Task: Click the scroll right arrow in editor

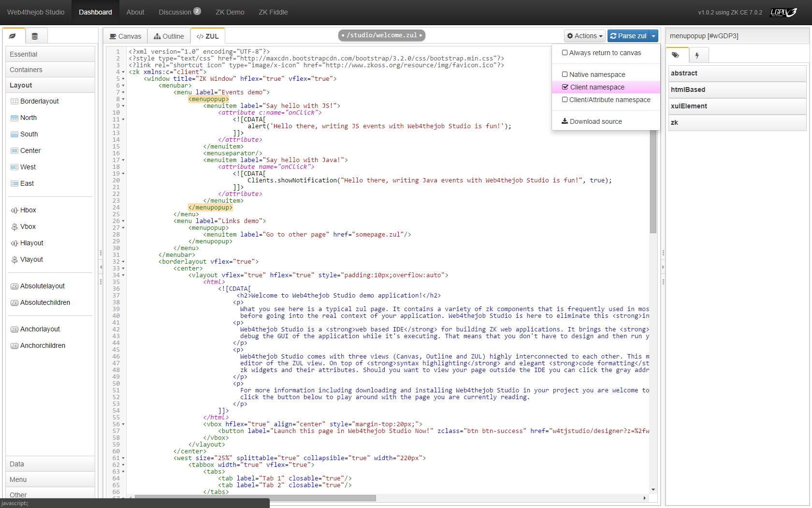Action: pos(644,498)
